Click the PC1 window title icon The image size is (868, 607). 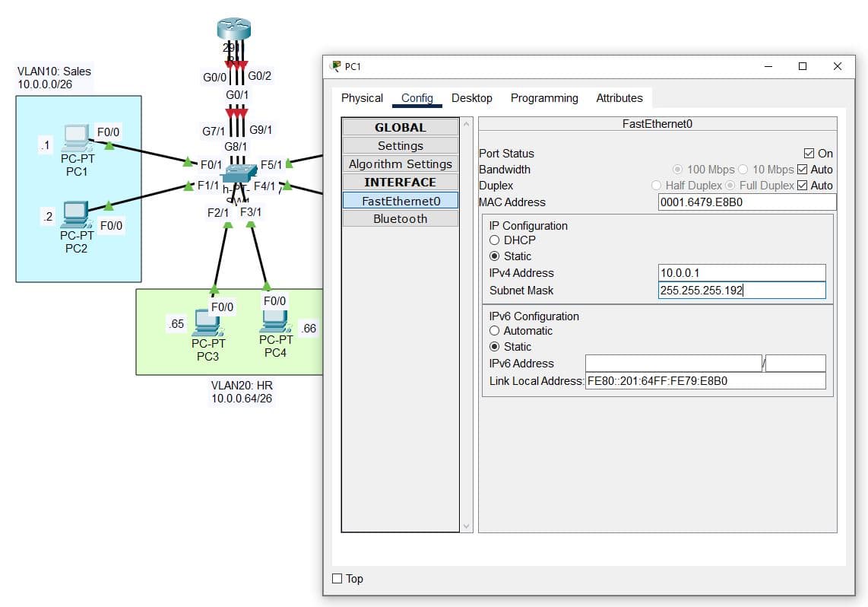click(335, 66)
